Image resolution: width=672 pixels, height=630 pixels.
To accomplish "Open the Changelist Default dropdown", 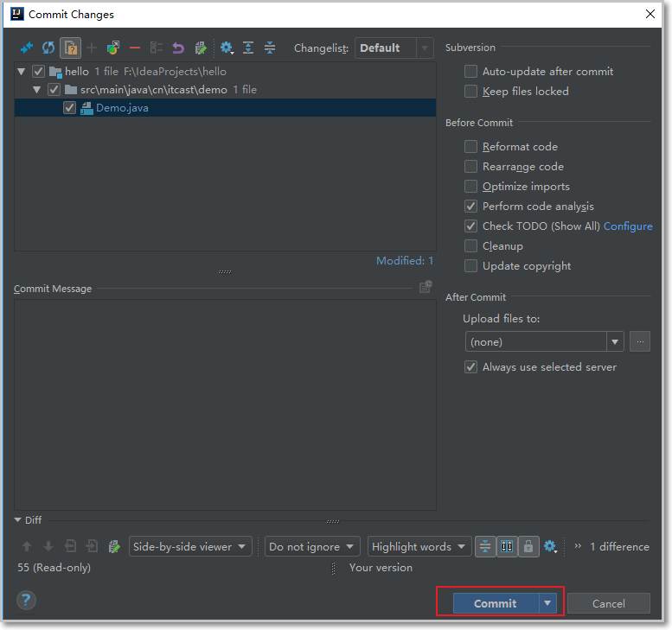I will [394, 48].
